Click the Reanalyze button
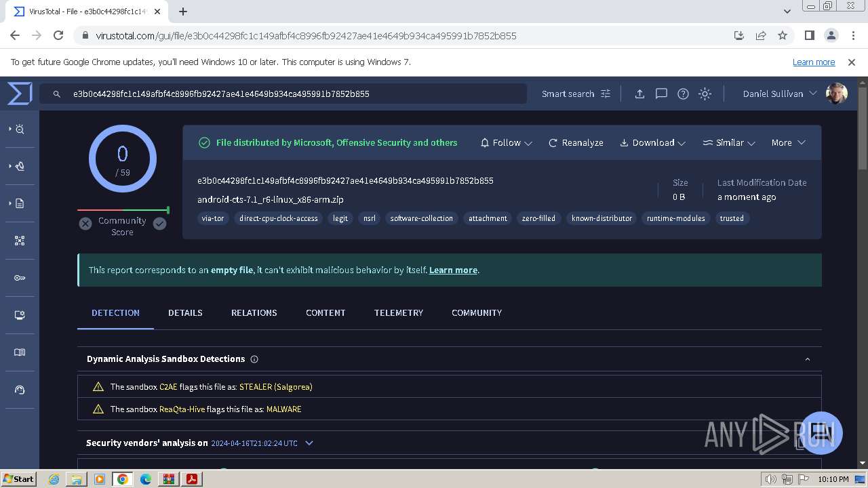Viewport: 868px width, 488px height. pyautogui.click(x=576, y=142)
